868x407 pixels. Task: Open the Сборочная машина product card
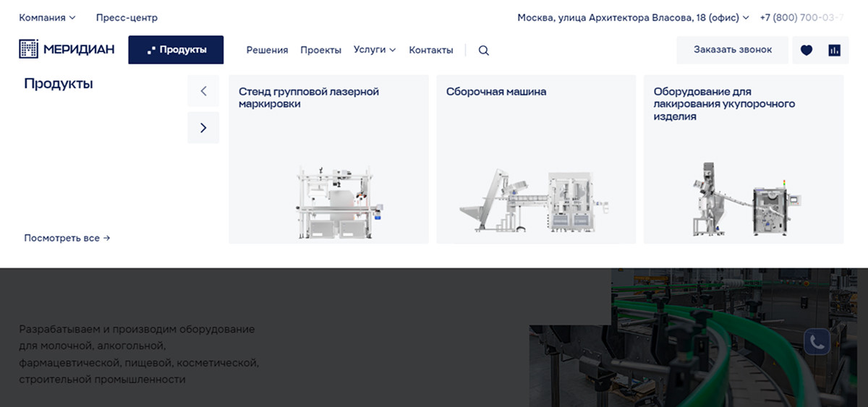pyautogui.click(x=536, y=159)
